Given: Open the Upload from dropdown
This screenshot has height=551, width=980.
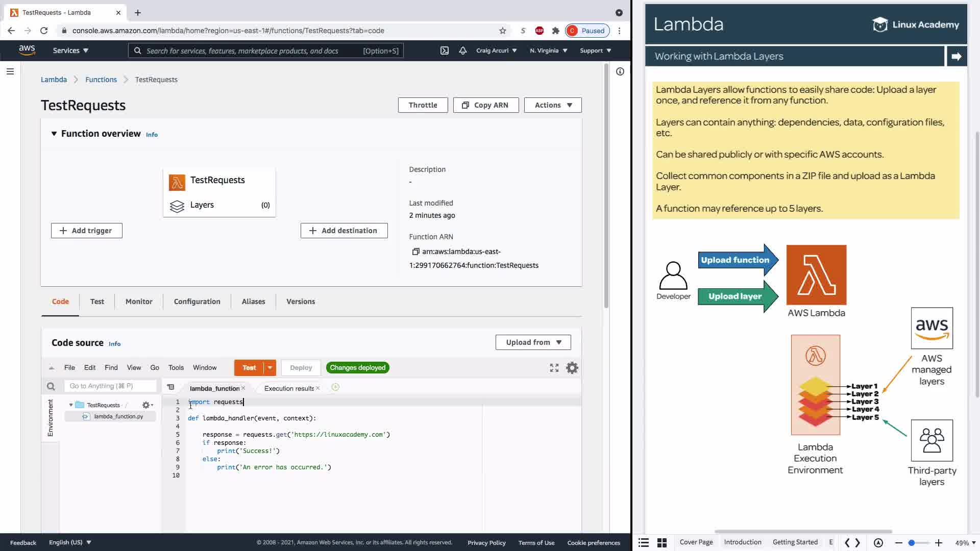Looking at the screenshot, I should point(533,342).
